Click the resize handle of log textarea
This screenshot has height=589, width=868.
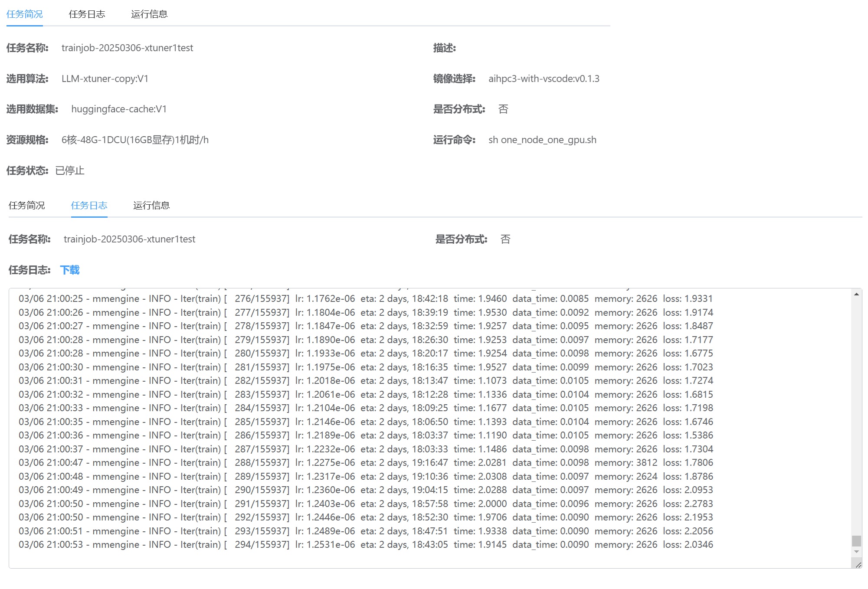point(858,565)
